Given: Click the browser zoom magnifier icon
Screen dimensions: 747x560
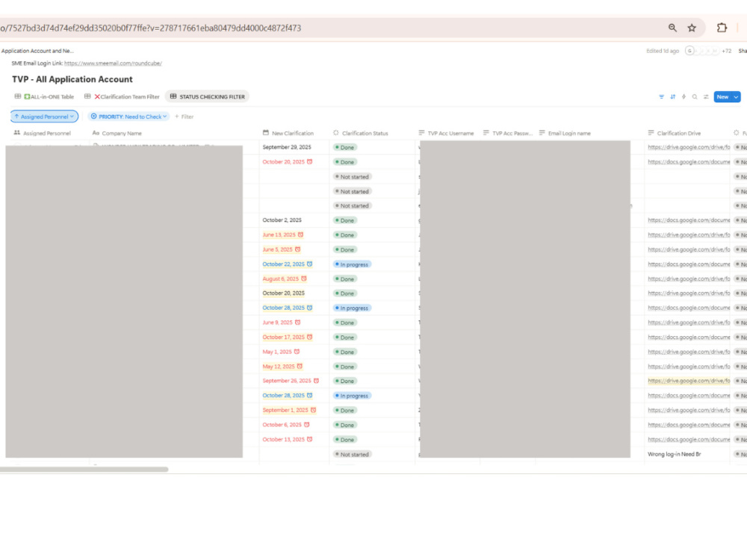Looking at the screenshot, I should click(672, 28).
